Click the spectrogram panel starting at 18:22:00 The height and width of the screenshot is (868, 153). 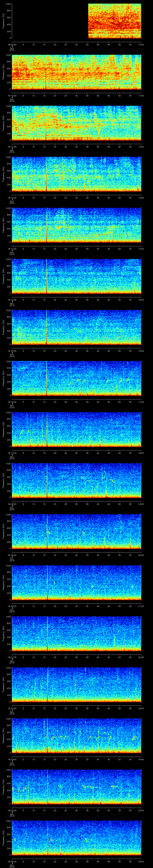point(77,685)
